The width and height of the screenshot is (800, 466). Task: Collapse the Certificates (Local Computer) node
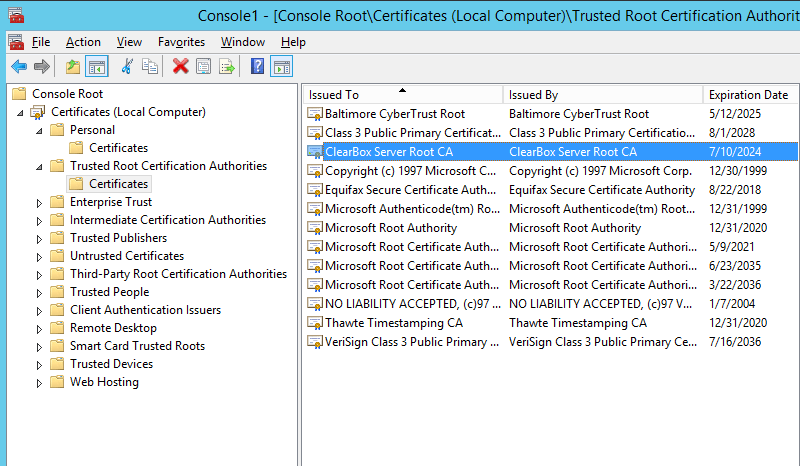(20, 113)
